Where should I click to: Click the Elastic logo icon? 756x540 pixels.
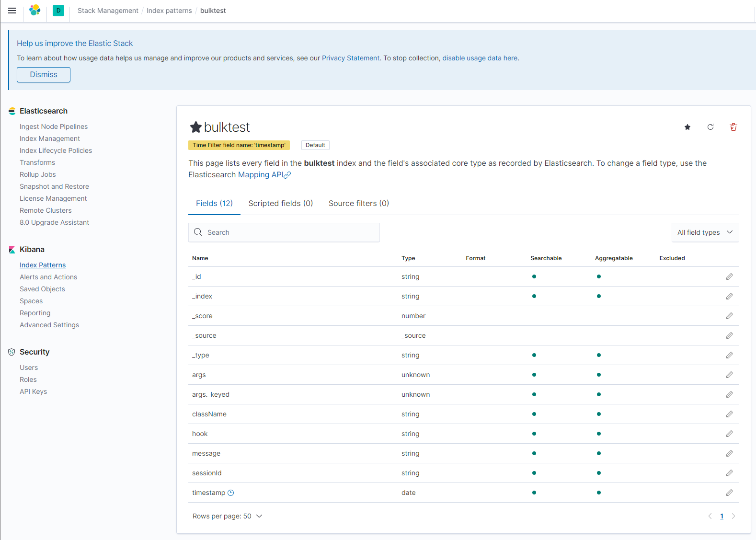[35, 11]
